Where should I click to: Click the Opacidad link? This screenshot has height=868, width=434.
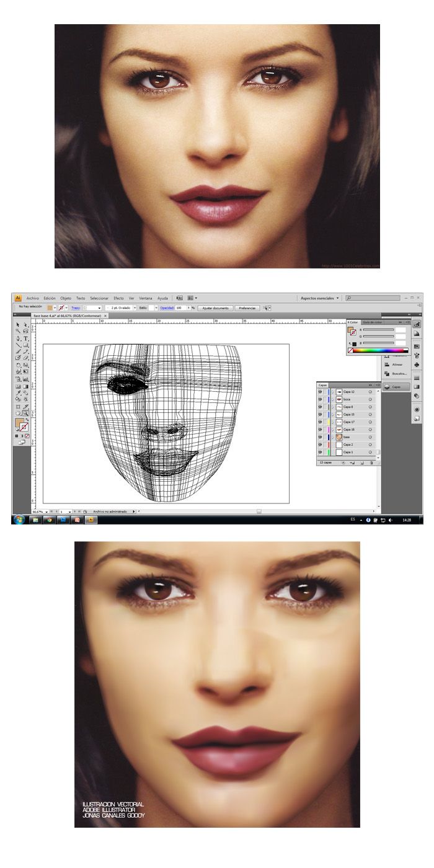[x=167, y=308]
